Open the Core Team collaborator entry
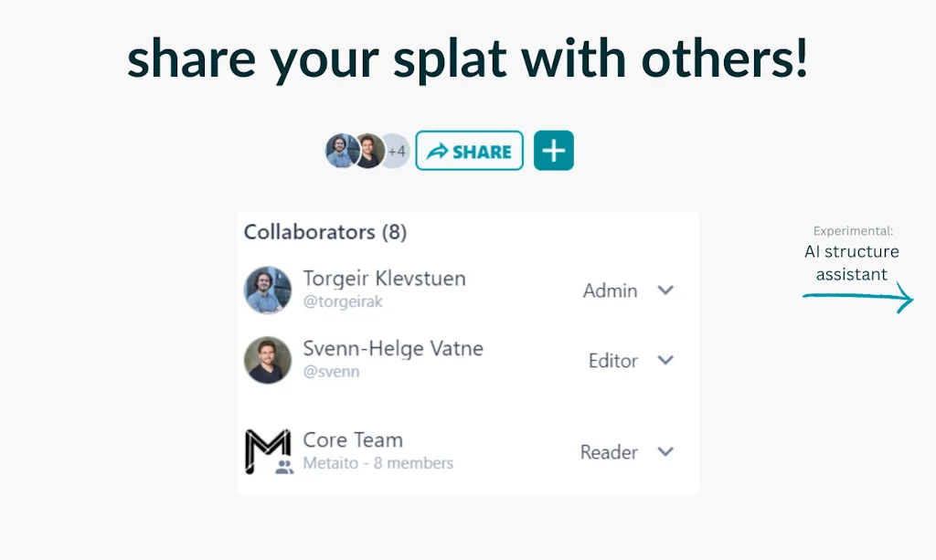Viewport: 936px width, 560px height. [x=353, y=440]
